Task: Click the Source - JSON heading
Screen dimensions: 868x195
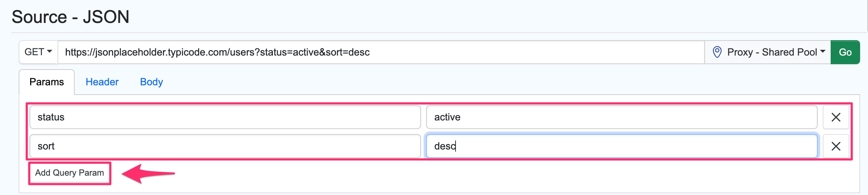Action: tap(70, 17)
